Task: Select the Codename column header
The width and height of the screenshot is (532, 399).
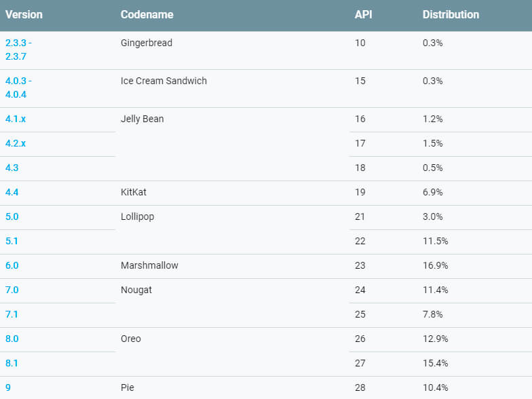Action: (147, 14)
